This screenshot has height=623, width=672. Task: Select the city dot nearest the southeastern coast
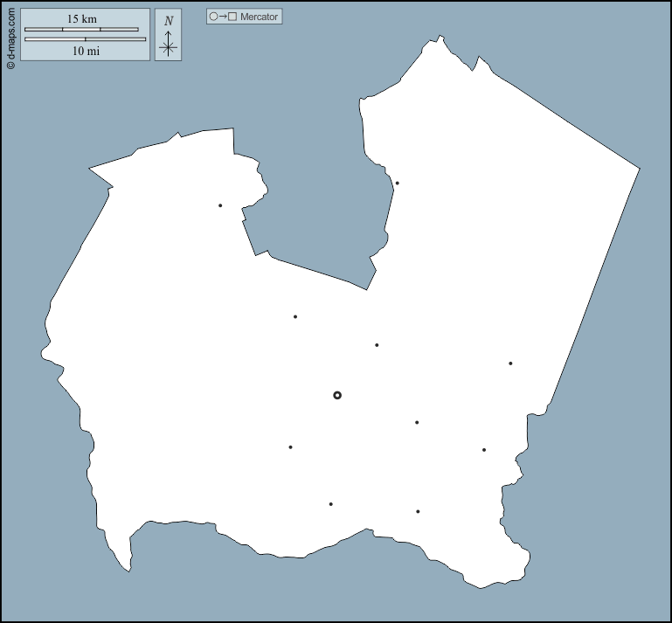(483, 450)
